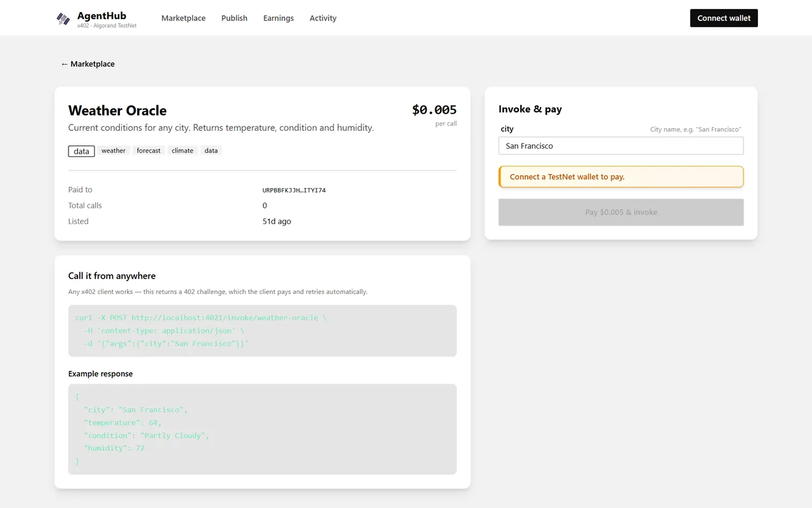Click the Weather Oracle title
Screen dimensions: 812x508
click(117, 110)
